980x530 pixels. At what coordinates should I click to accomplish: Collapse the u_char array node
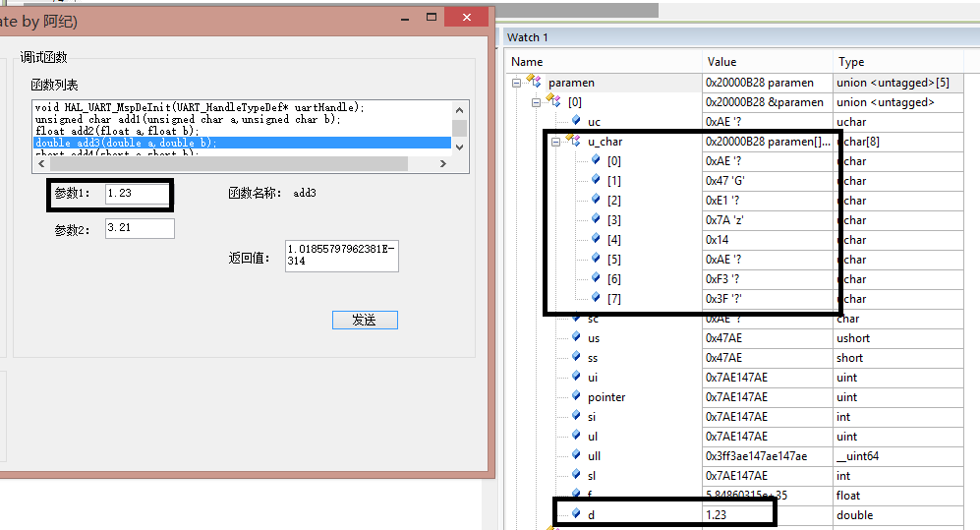click(x=554, y=142)
